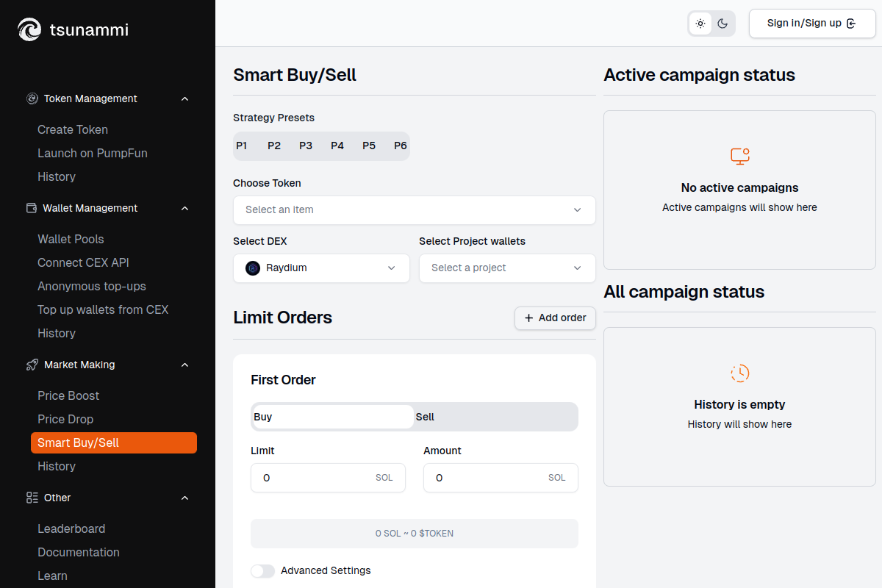Open the Select a project dropdown
The height and width of the screenshot is (588, 882).
tap(507, 268)
